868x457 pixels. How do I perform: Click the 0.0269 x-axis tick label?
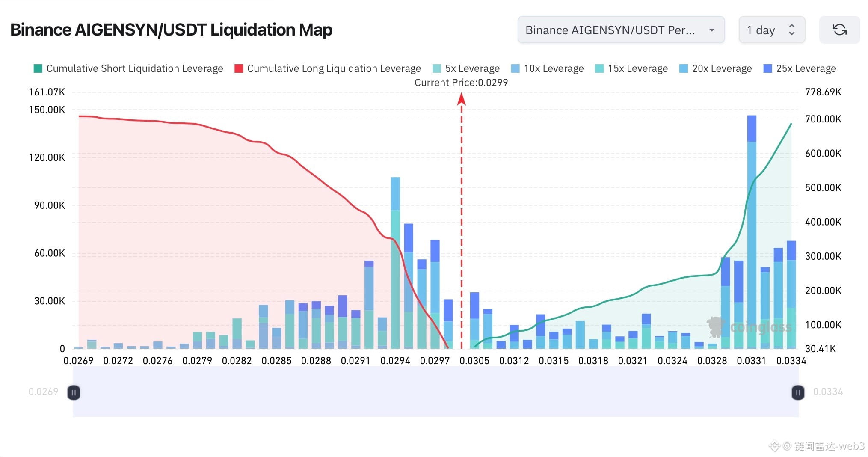(x=78, y=361)
